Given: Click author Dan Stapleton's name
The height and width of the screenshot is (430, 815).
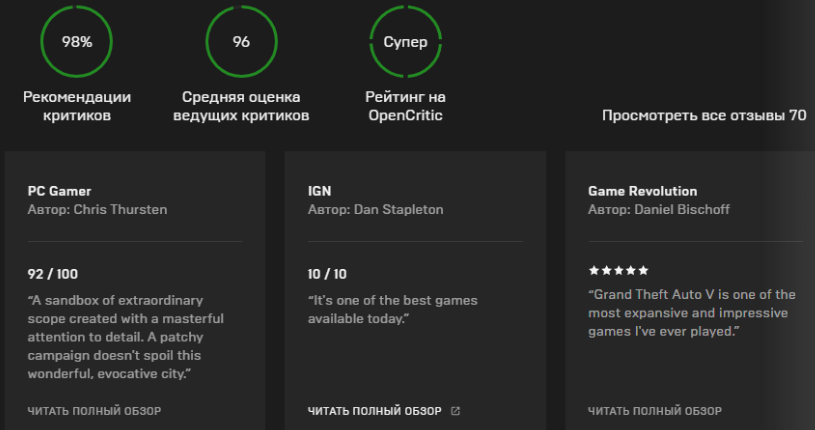Looking at the screenshot, I should pyautogui.click(x=398, y=210).
